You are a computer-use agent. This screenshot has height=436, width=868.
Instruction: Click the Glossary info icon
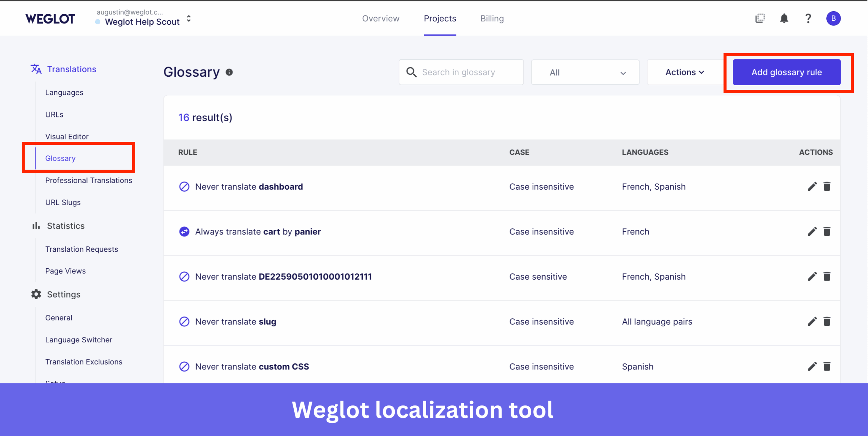pos(229,72)
